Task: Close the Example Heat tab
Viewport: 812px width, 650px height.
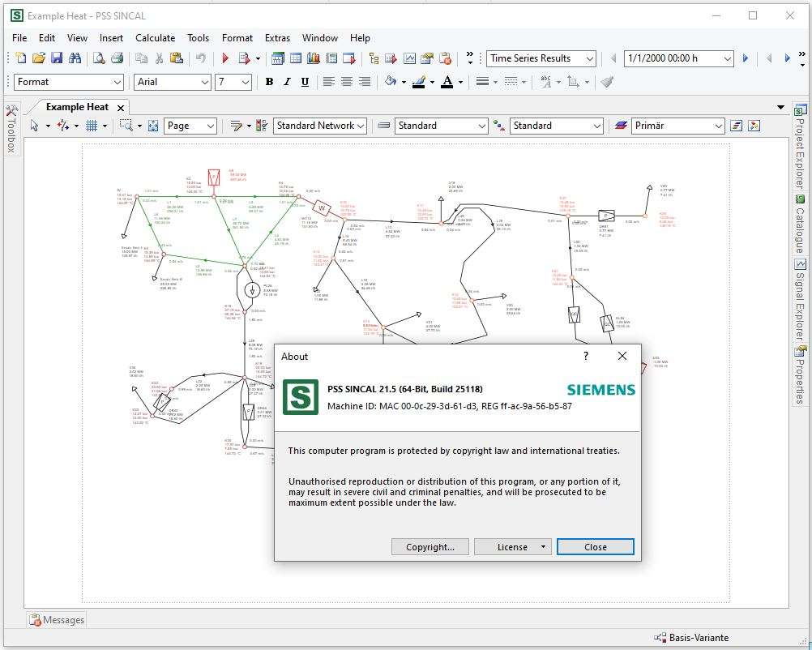Action: (121, 108)
